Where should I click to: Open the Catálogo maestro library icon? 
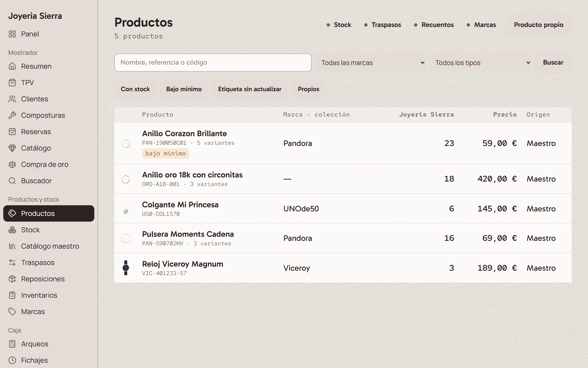[x=12, y=246]
